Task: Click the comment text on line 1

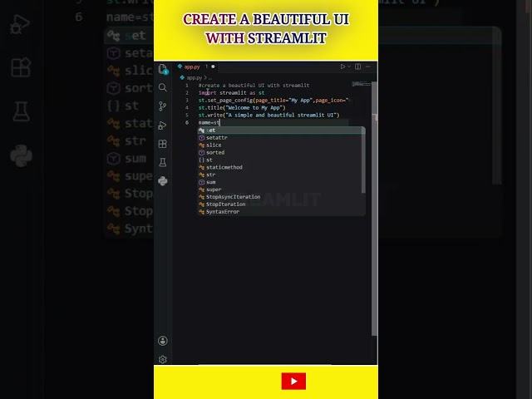Action: point(254,85)
